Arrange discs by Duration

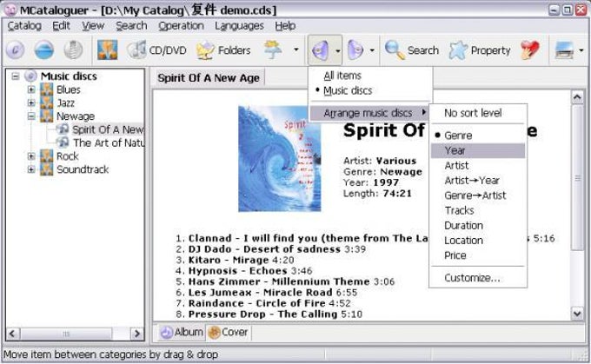click(477, 225)
